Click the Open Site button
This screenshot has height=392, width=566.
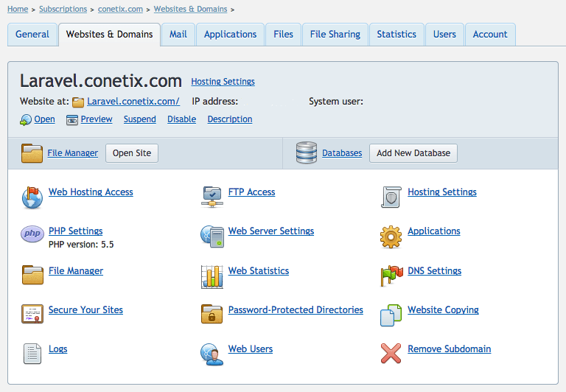pos(132,153)
